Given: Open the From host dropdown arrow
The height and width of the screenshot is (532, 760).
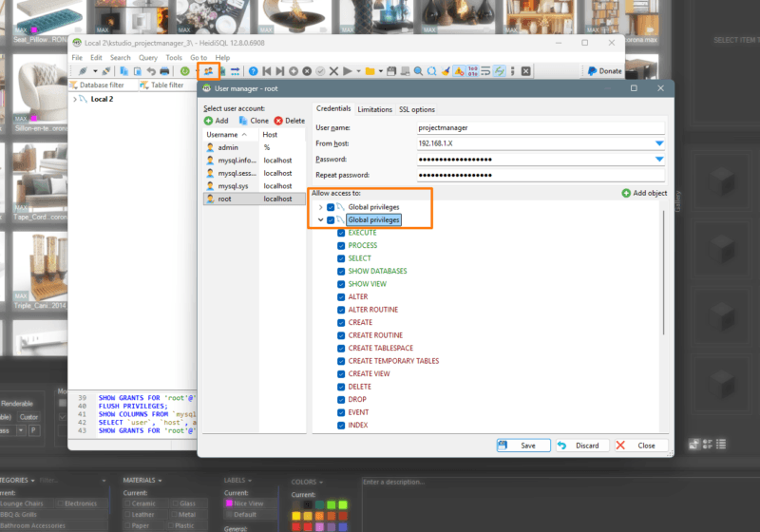Looking at the screenshot, I should [x=659, y=143].
